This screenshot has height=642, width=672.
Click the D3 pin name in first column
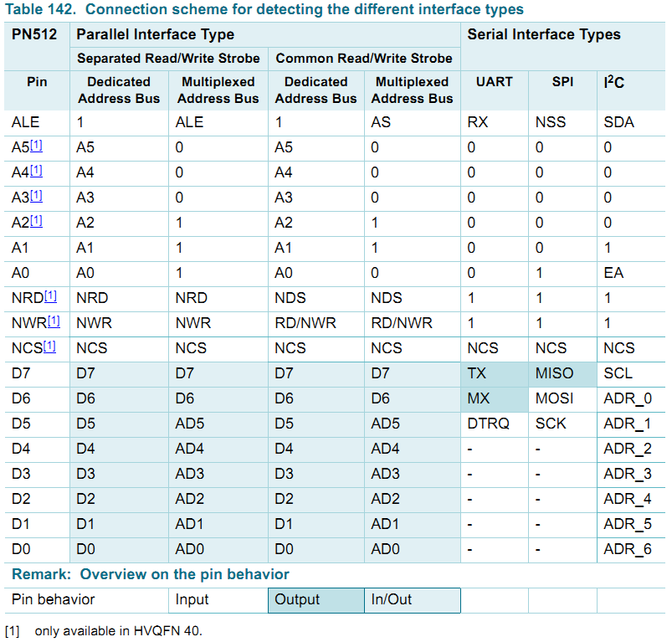[x=21, y=474]
